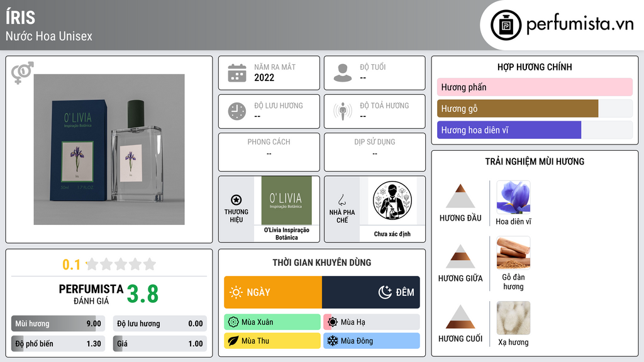Click the Hương gỗ accord bar
644x362 pixels.
click(535, 109)
